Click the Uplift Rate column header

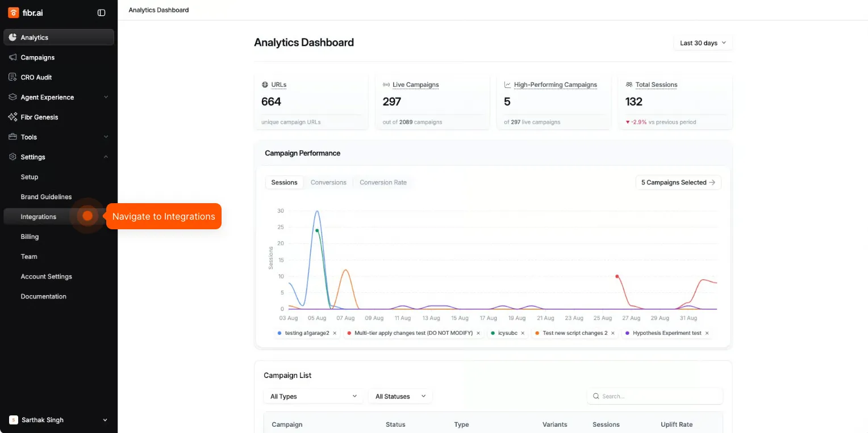coord(677,424)
